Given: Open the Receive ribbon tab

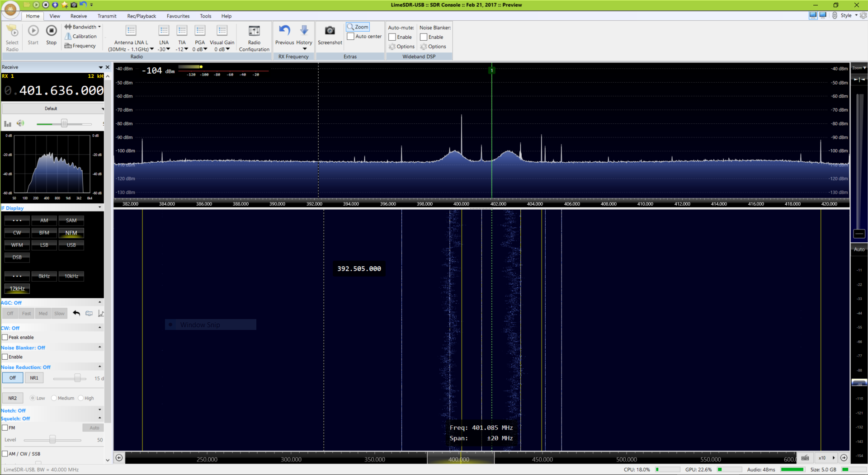Looking at the screenshot, I should [x=78, y=16].
